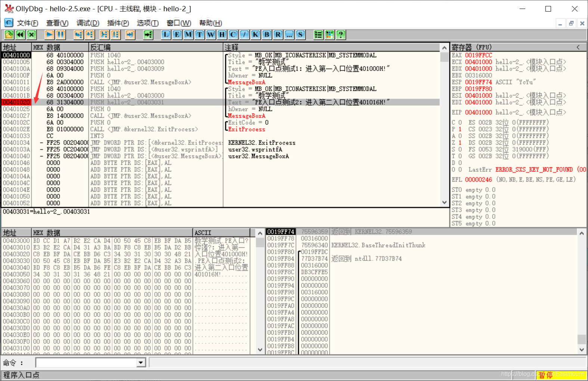Click the 反汇编 column header
Image resolution: width=588 pixels, height=381 pixels.
(x=156, y=47)
